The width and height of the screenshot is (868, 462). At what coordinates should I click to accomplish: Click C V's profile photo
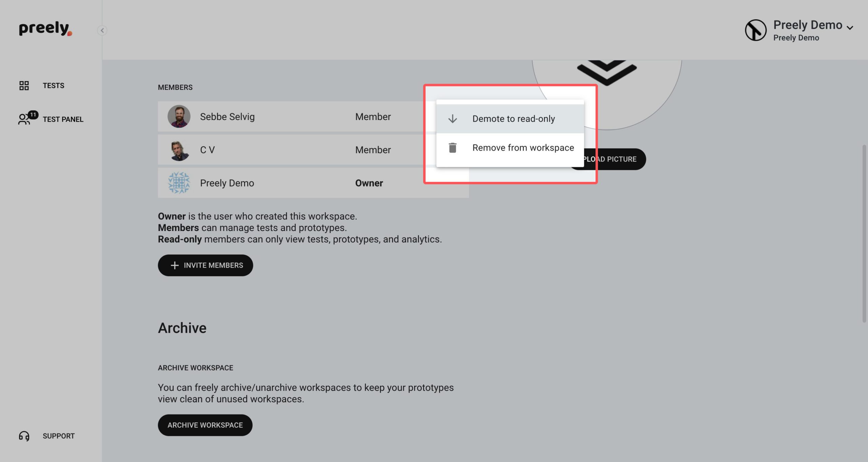179,150
